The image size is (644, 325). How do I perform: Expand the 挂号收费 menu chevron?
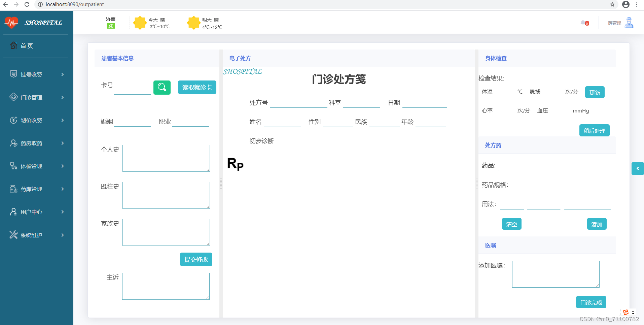tap(63, 74)
